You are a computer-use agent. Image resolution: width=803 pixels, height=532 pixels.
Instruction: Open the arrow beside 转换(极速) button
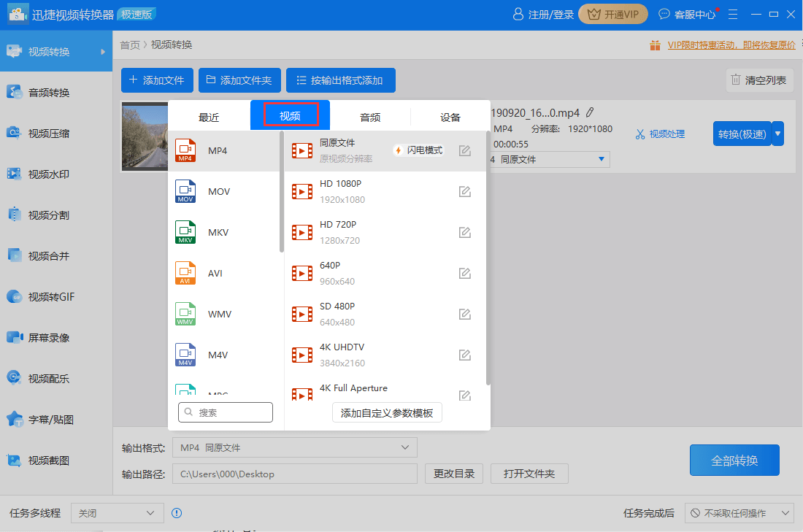[778, 134]
